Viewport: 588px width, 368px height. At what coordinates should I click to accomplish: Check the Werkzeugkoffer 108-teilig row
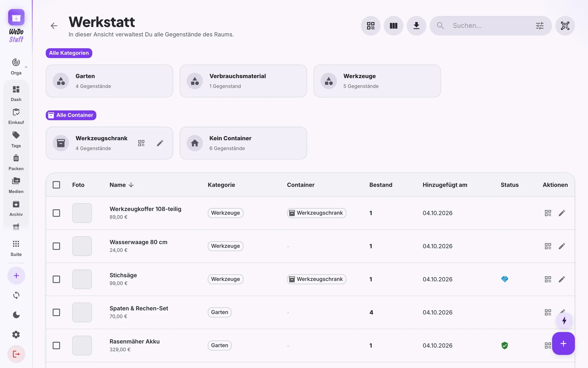56,213
